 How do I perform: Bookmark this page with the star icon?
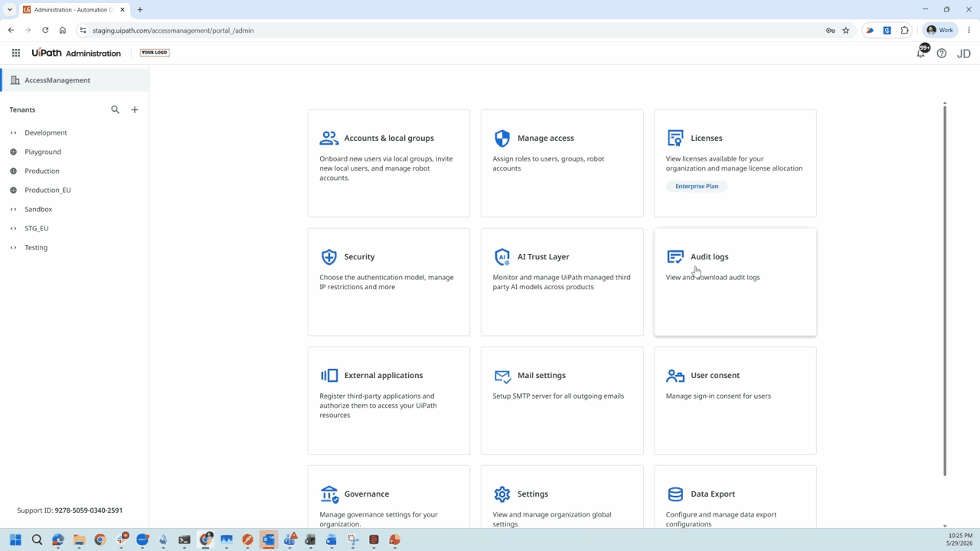point(846,31)
